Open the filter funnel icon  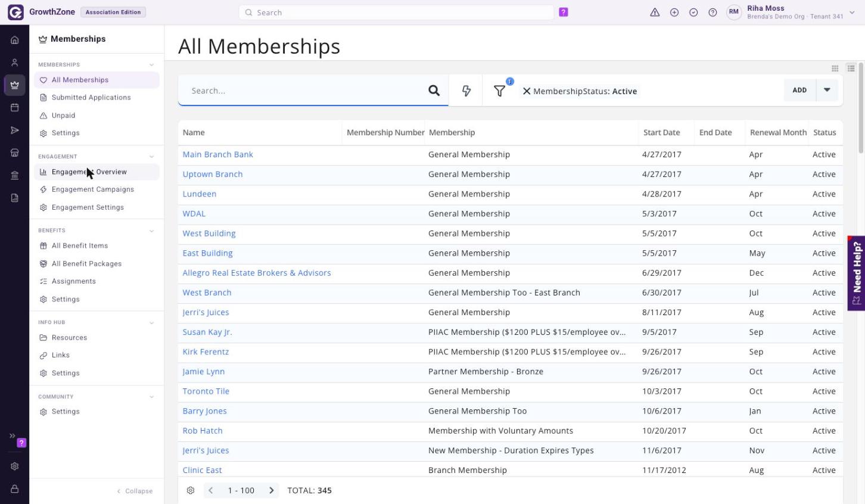pyautogui.click(x=500, y=91)
